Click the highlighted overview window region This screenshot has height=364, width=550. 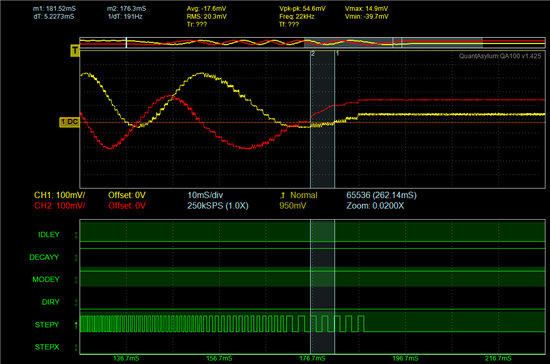point(393,43)
